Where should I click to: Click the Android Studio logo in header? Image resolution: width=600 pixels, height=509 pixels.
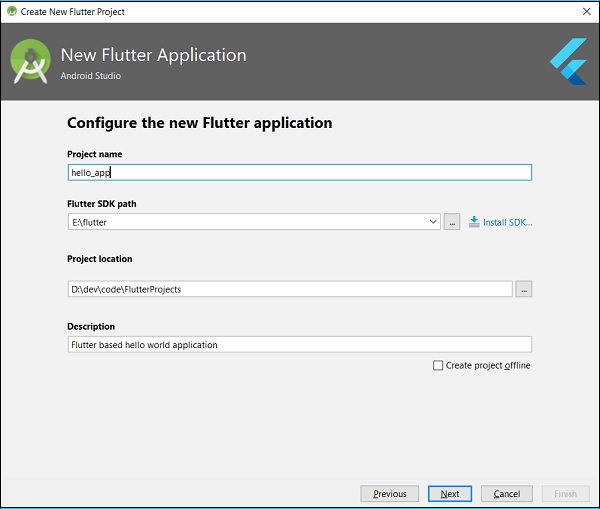30,62
